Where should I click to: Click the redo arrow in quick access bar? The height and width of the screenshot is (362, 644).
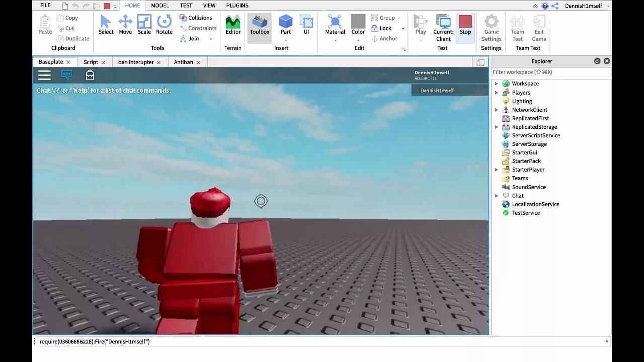86,6
